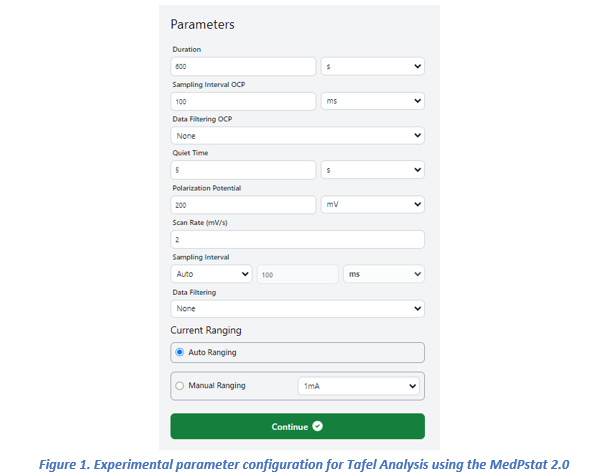Click the Sampling Interval OCP value field

[243, 101]
